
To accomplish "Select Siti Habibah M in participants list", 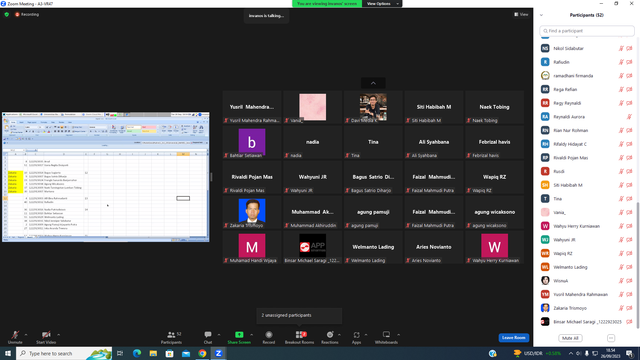I will coord(587,185).
